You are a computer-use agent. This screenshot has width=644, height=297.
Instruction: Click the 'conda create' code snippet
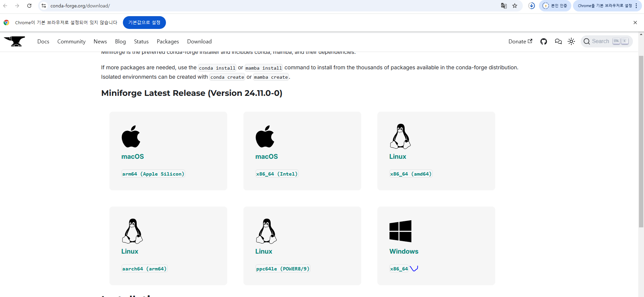click(x=227, y=77)
